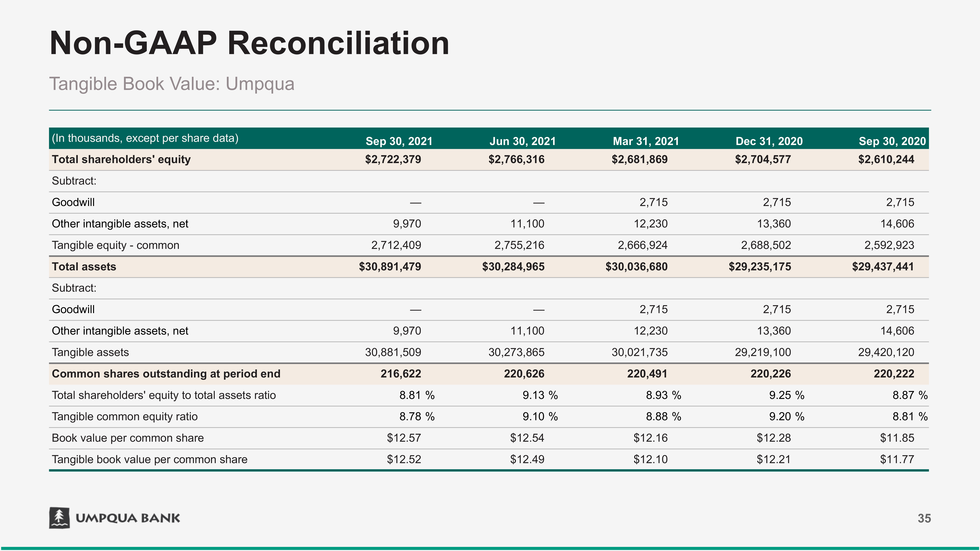Click Tangible book value per common share label
Screen dimensions: 980x551
tap(150, 459)
